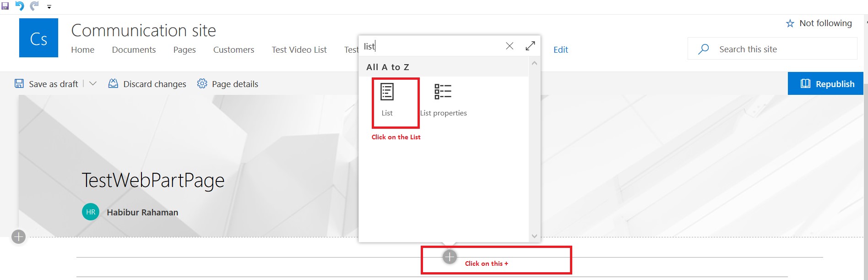The width and height of the screenshot is (868, 280).
Task: Open the quick access toolbar customize dropdown
Action: coord(49,7)
